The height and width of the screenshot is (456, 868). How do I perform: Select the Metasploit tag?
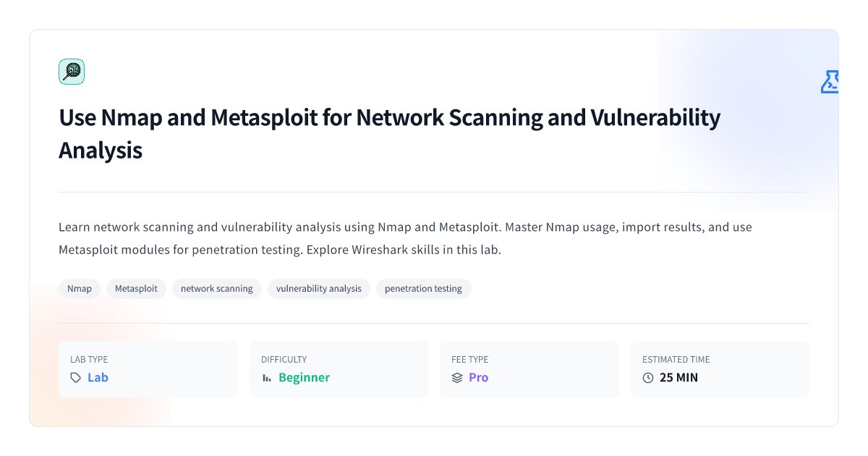(137, 289)
